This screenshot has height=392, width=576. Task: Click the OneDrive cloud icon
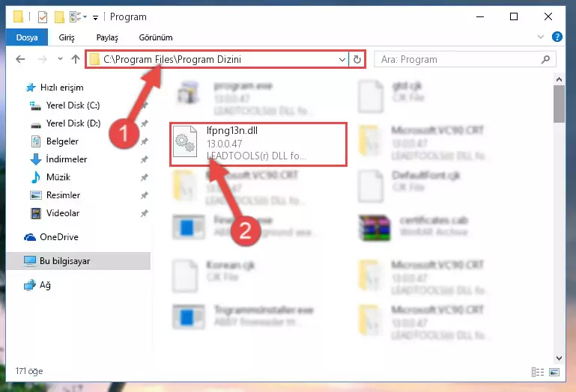click(30, 237)
